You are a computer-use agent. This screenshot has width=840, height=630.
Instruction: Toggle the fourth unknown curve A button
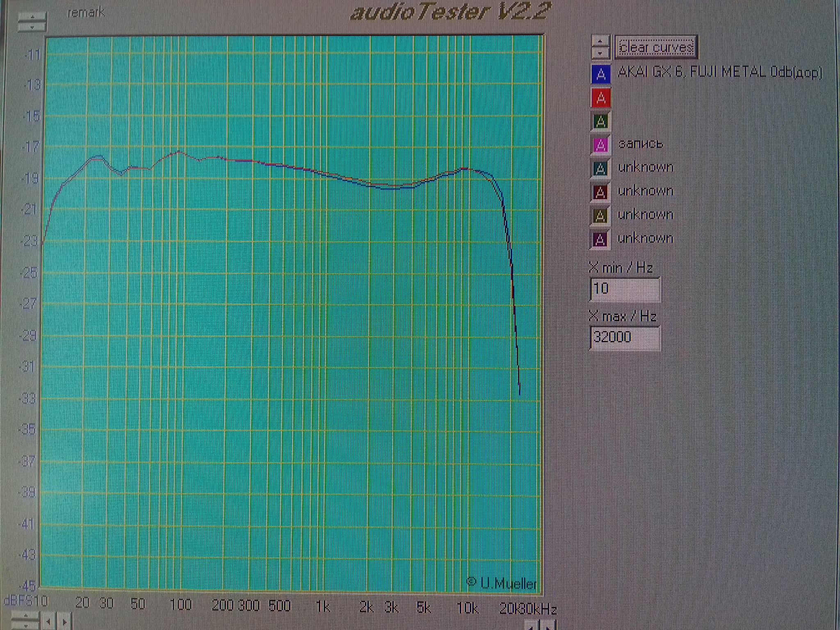click(600, 239)
